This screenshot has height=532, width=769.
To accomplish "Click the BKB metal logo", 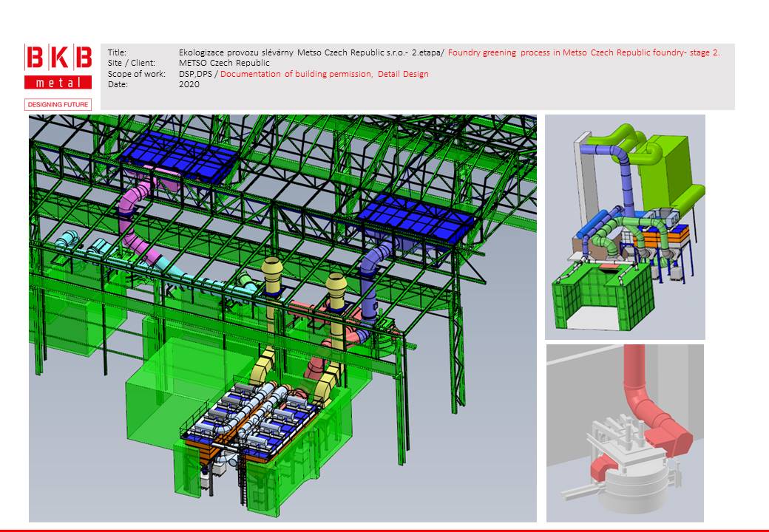I will click(58, 67).
